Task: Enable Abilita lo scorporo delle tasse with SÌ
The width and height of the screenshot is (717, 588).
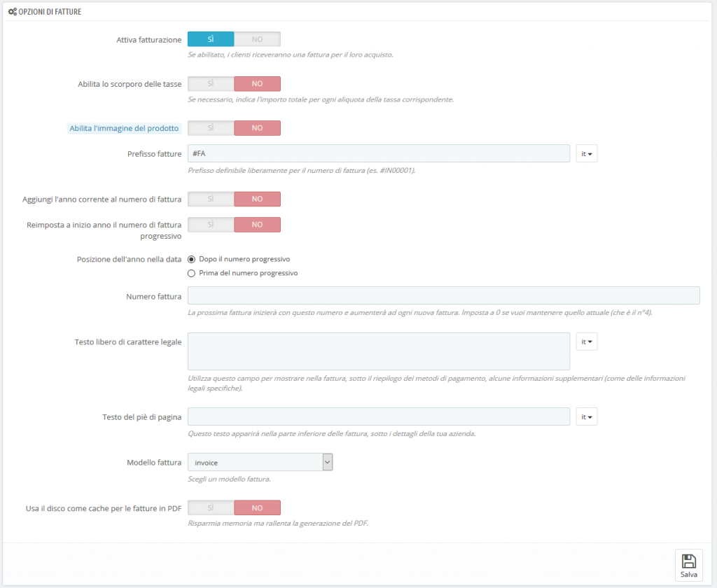Action: click(x=211, y=84)
